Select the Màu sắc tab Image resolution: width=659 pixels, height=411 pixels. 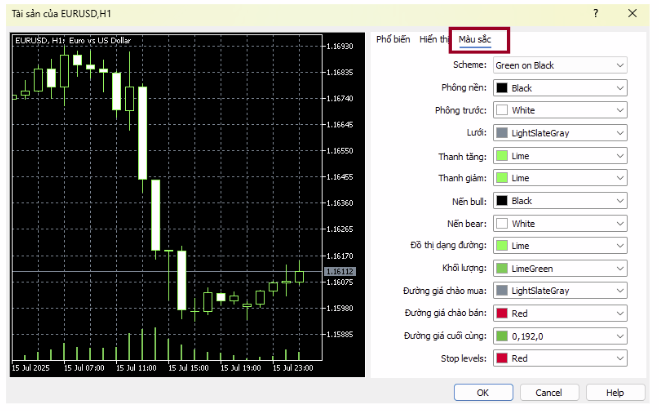pyautogui.click(x=475, y=40)
